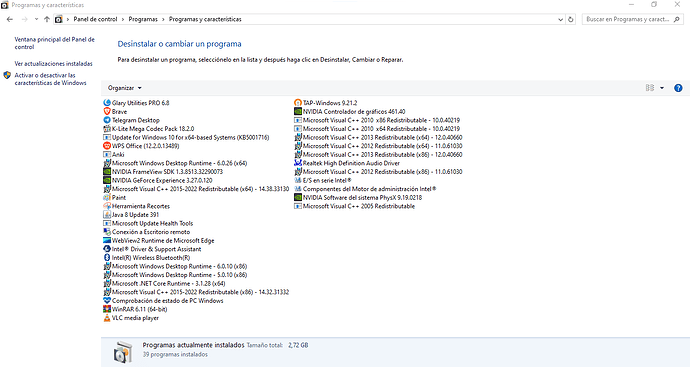Select the Comprobación de estado de PC Windows icon
Screen dimensions: 690x367
tap(106, 301)
